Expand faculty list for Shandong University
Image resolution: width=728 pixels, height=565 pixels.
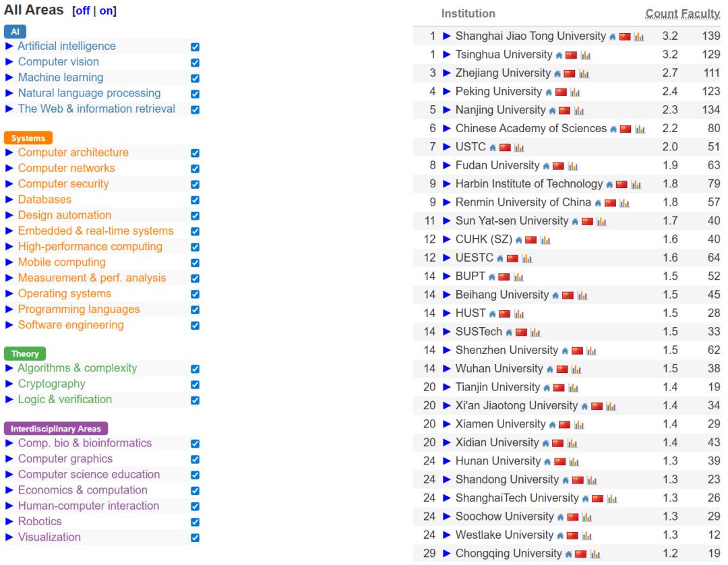[x=447, y=479]
